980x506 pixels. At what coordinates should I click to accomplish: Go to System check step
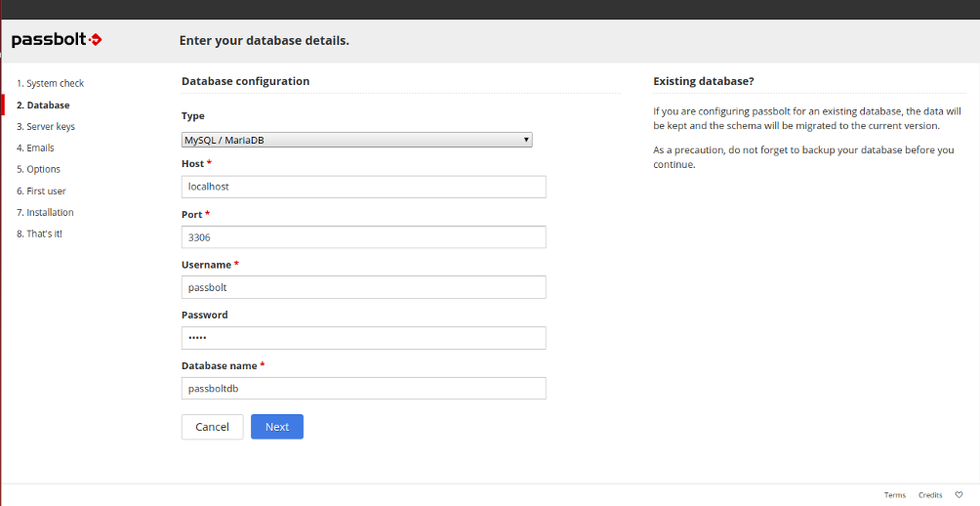(x=50, y=83)
